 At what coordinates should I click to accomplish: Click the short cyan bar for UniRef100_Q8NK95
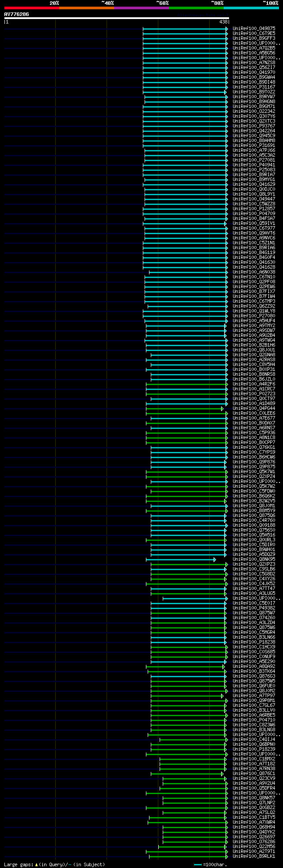pos(181,559)
